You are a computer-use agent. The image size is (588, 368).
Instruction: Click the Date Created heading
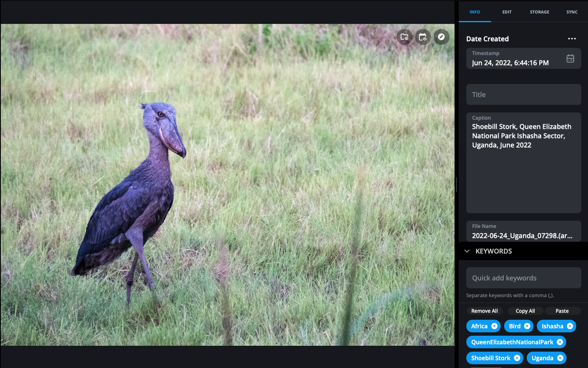pyautogui.click(x=487, y=39)
